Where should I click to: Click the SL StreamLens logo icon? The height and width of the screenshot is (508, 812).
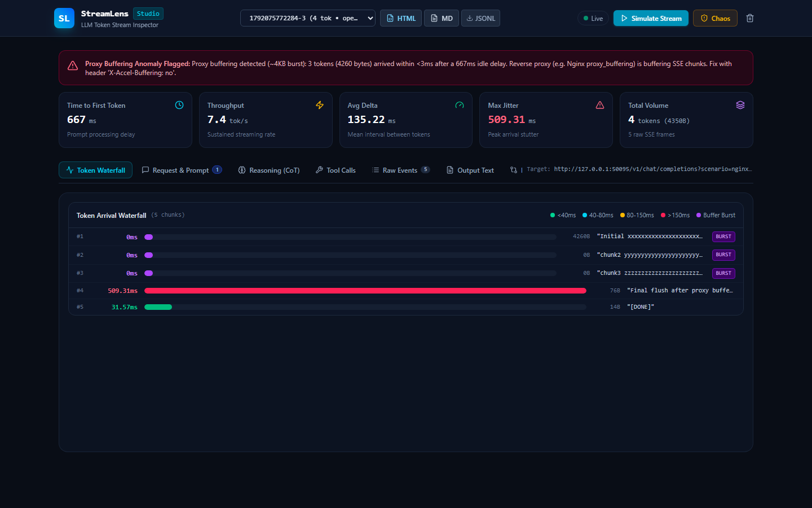[64, 18]
